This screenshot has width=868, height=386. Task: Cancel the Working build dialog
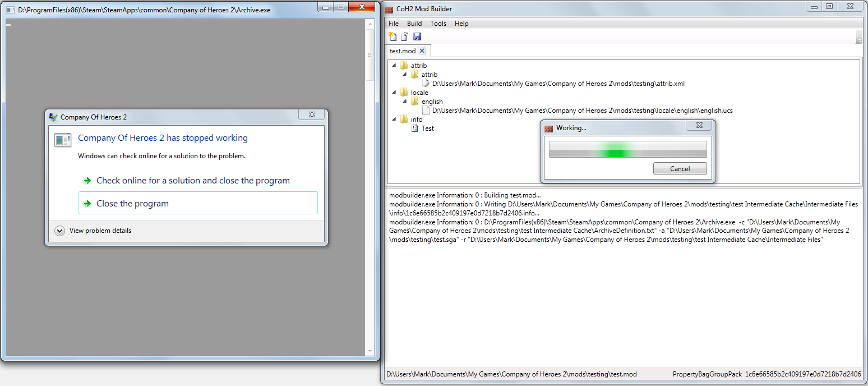pos(680,169)
